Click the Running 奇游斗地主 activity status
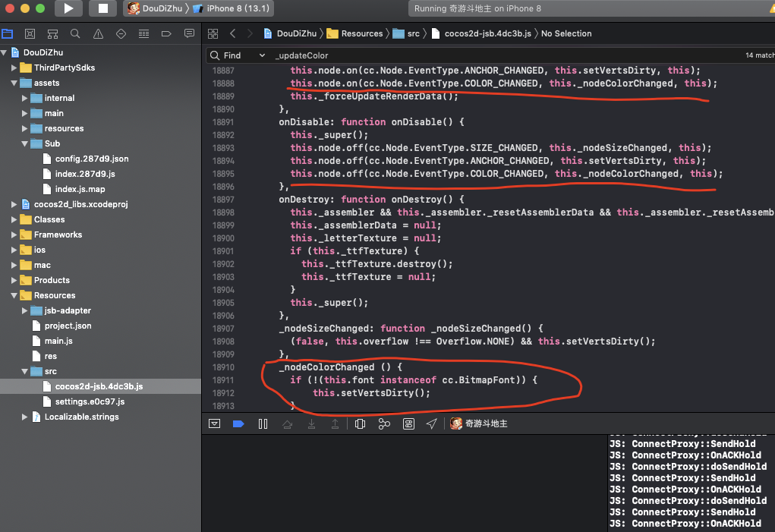Viewport: 775px width, 532px height. 477,8
